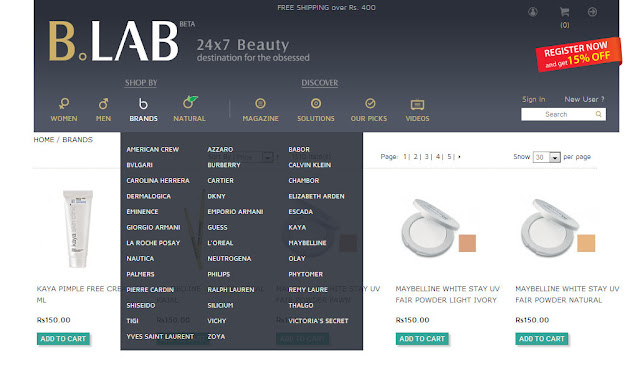Choose Calvin Klein in brands menu

pyautogui.click(x=310, y=165)
